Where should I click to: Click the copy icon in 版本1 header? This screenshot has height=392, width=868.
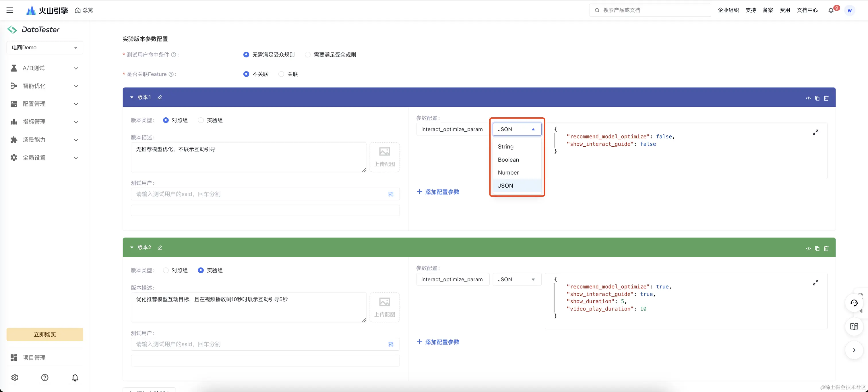817,98
